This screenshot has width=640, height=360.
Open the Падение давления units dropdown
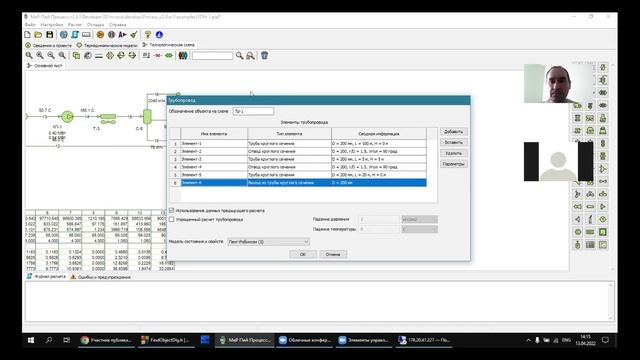pyautogui.click(x=419, y=220)
